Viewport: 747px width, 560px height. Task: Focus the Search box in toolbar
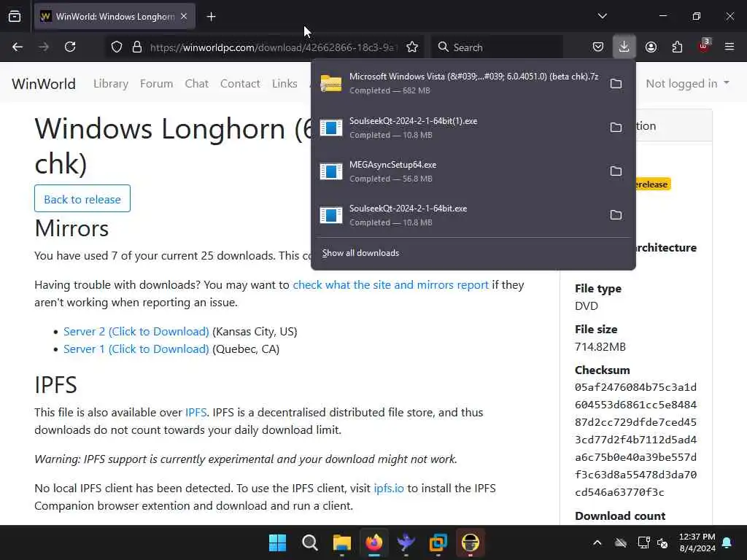tap(498, 47)
